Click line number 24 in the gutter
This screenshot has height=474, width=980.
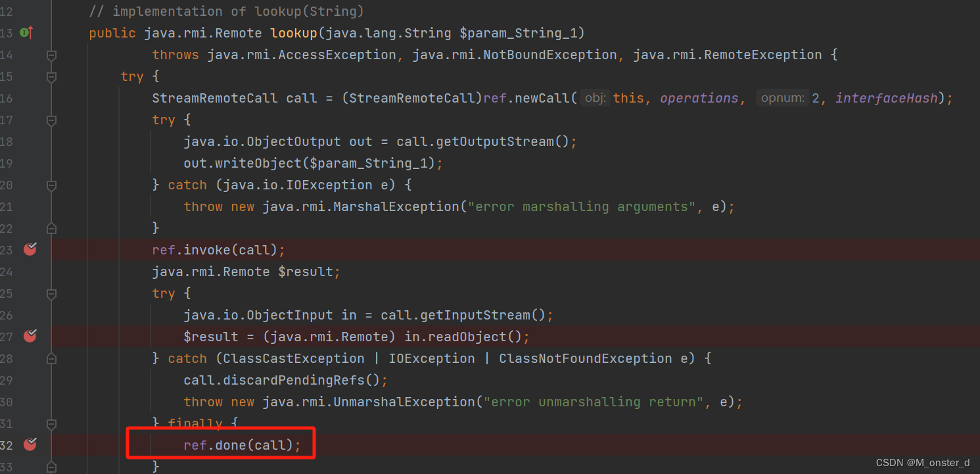pyautogui.click(x=7, y=272)
